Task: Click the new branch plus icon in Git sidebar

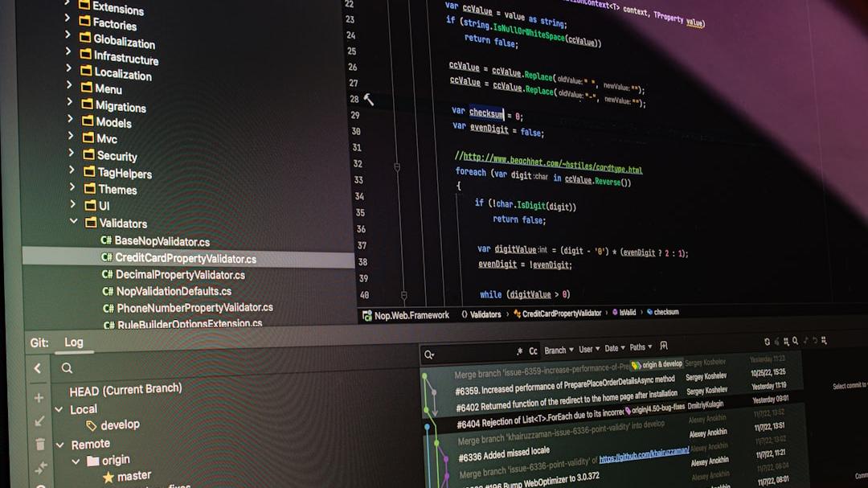Action: click(39, 397)
